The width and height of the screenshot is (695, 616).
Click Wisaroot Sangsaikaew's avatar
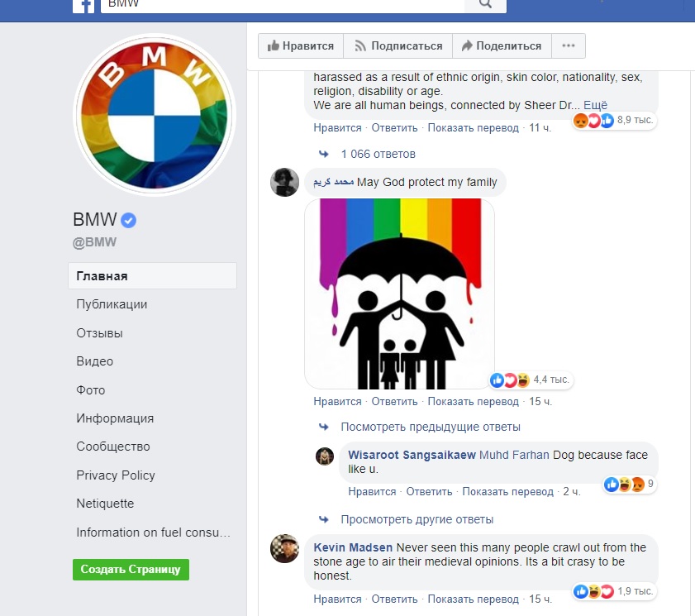pyautogui.click(x=325, y=456)
